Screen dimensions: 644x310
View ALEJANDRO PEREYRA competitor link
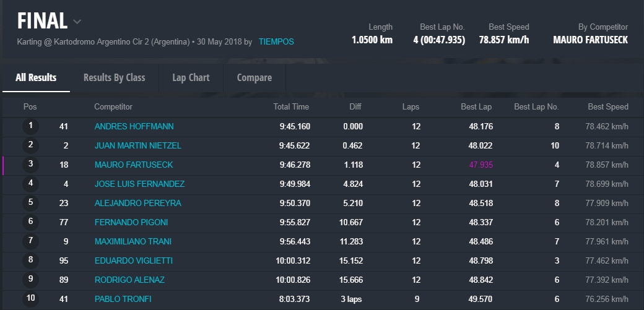(137, 204)
